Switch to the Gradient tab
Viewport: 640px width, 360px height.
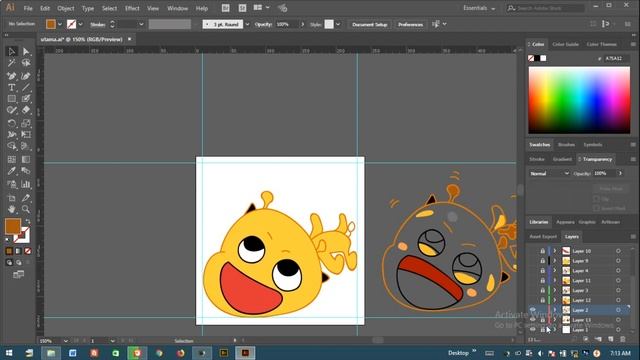click(x=562, y=159)
